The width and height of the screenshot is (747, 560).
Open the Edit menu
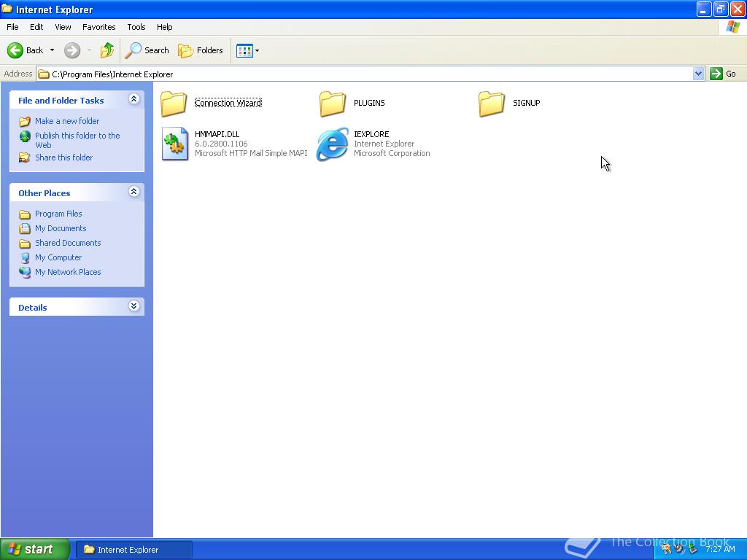36,27
